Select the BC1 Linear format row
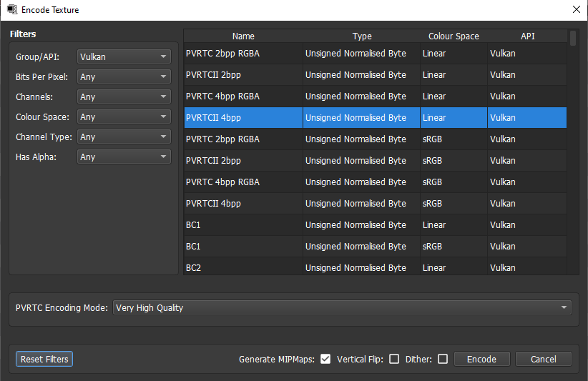 (x=376, y=224)
